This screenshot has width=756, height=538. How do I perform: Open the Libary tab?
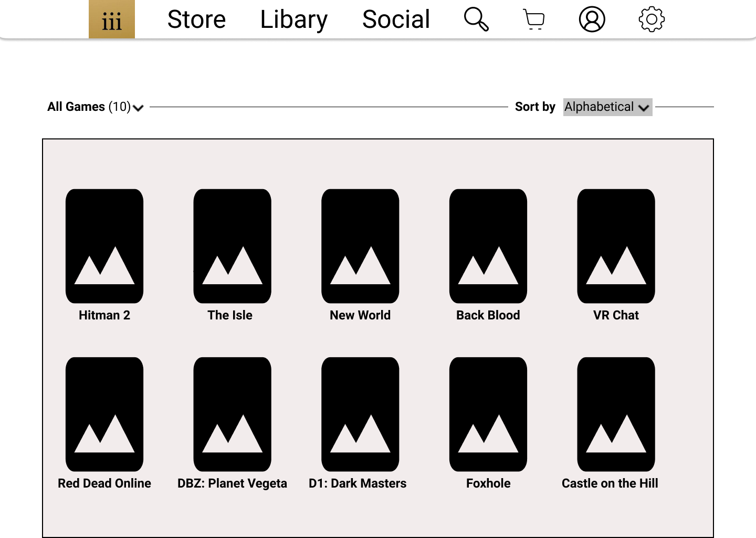click(293, 20)
